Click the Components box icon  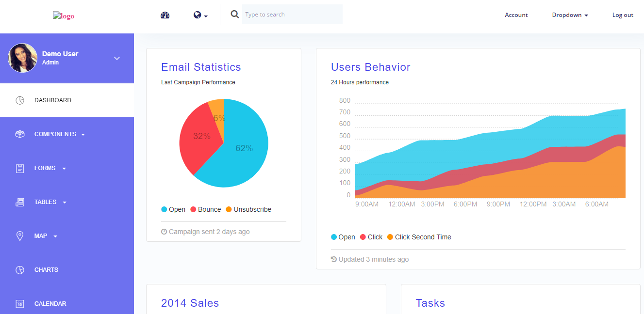[x=20, y=134]
